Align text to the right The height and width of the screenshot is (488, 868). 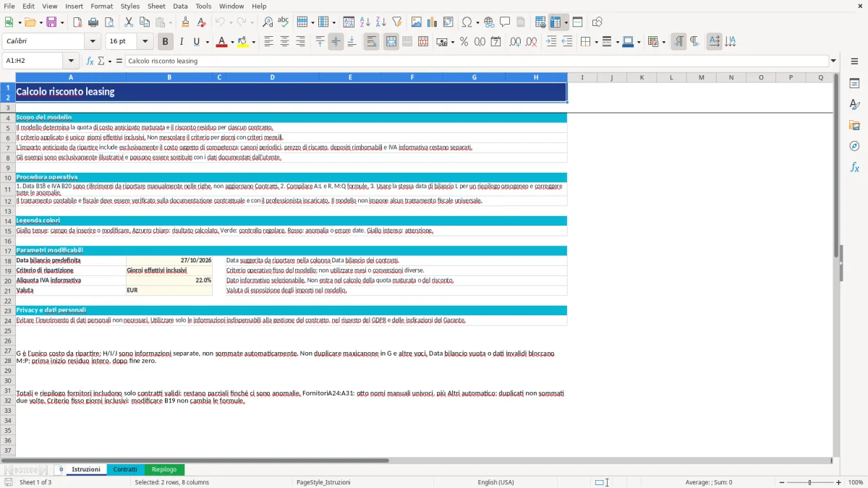tap(300, 42)
